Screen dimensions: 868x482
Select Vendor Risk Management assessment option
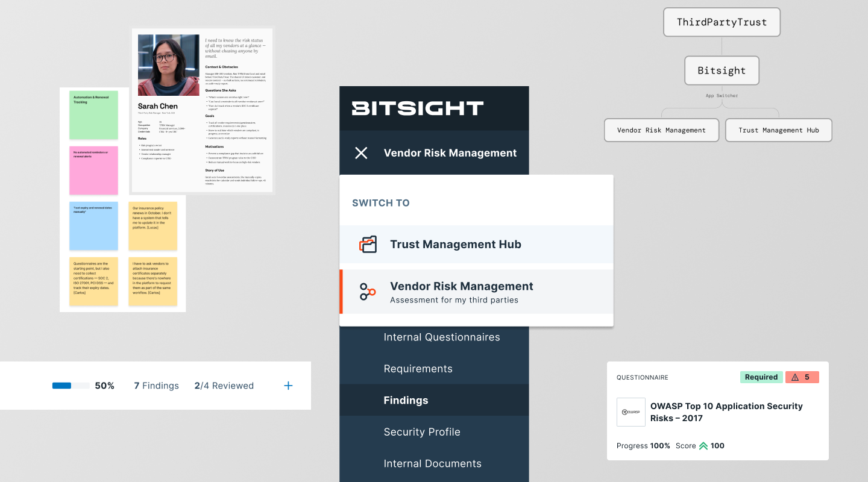point(476,292)
